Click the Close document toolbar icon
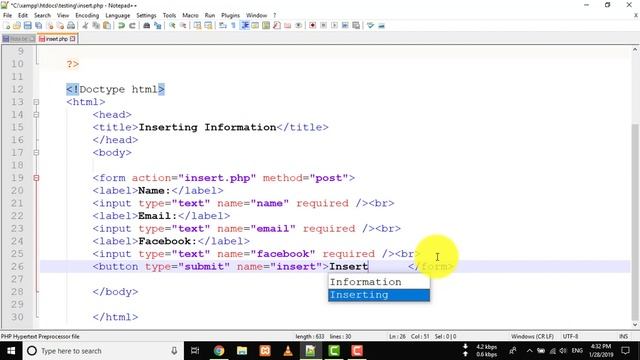The height and width of the screenshot is (360, 640). coord(50,25)
